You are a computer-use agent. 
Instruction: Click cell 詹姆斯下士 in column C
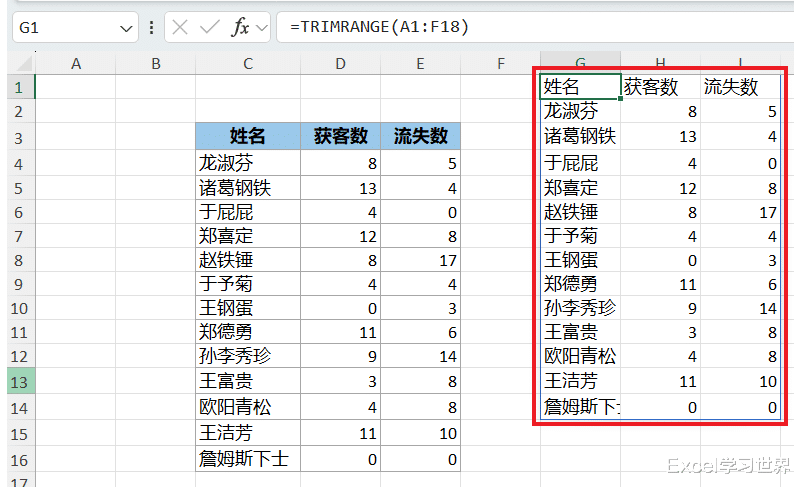coord(248,459)
